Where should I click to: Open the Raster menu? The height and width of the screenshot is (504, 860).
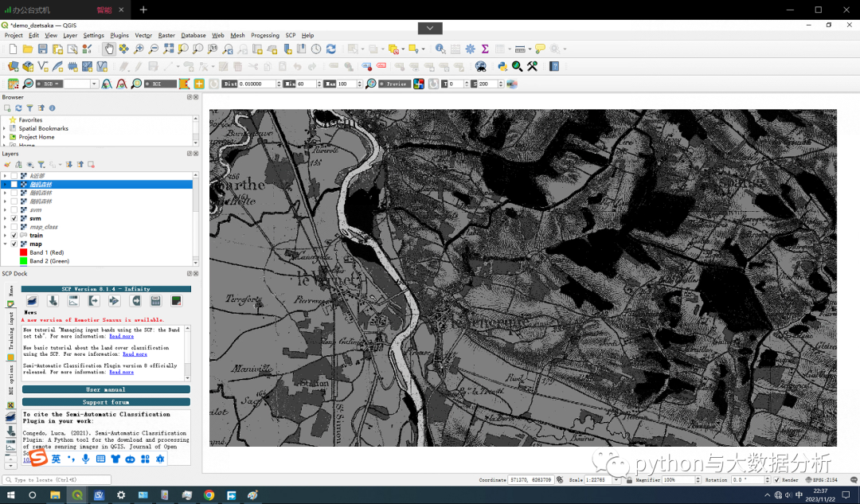point(166,35)
